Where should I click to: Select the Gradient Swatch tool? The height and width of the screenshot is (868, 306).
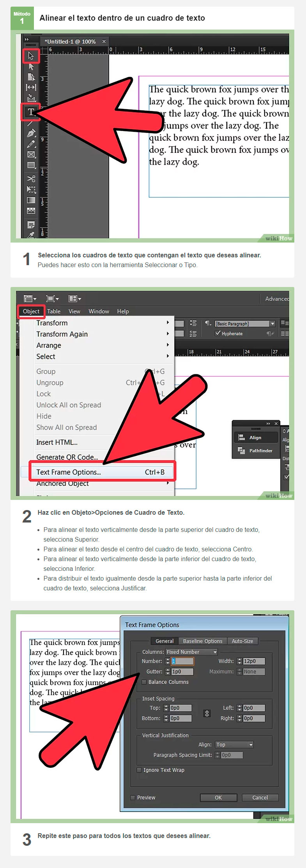click(x=31, y=200)
